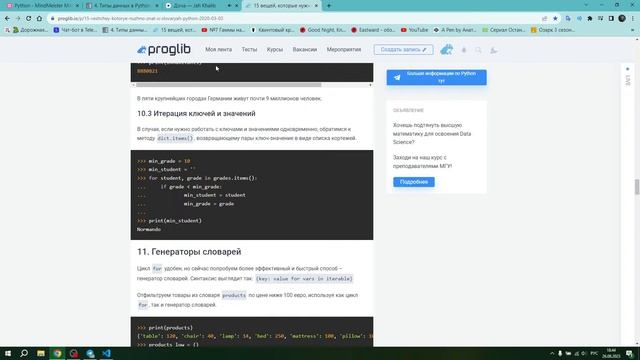Click the page vertical scrollbar thumb
The image size is (640, 360).
coord(636,187)
